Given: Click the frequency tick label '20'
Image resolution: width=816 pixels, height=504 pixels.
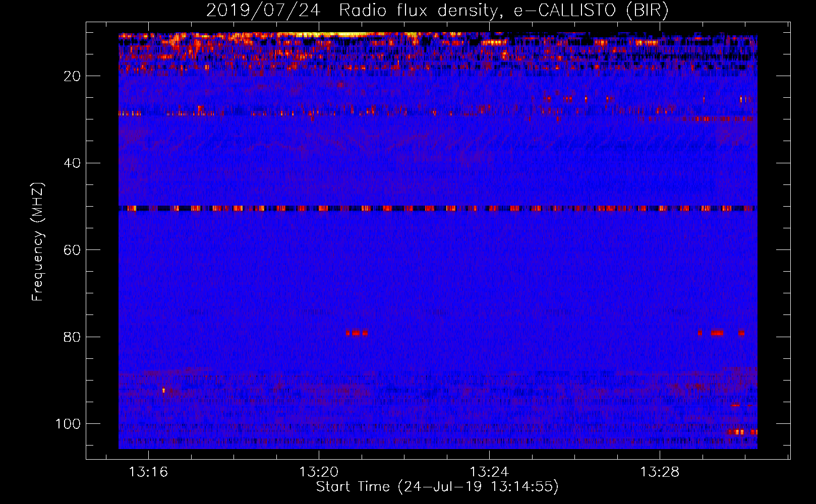Looking at the screenshot, I should pos(72,76).
